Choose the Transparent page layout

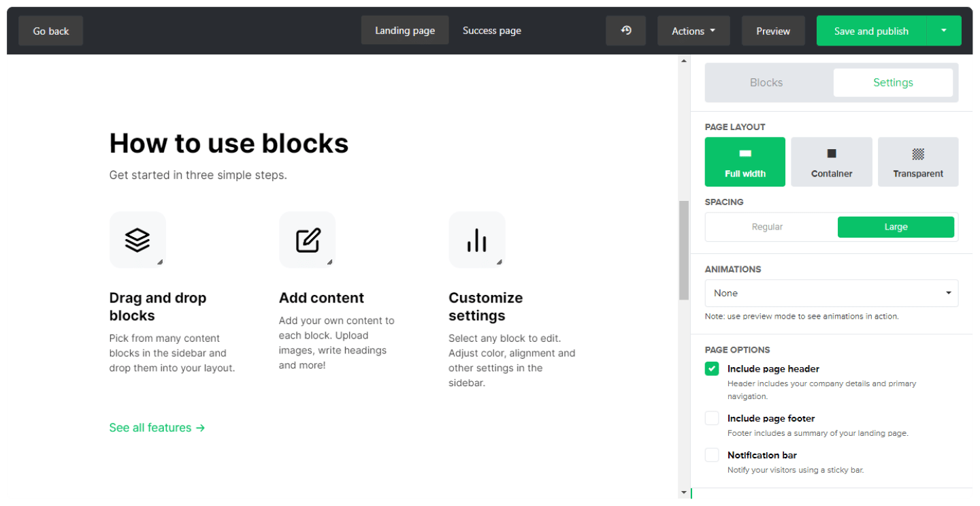point(918,162)
